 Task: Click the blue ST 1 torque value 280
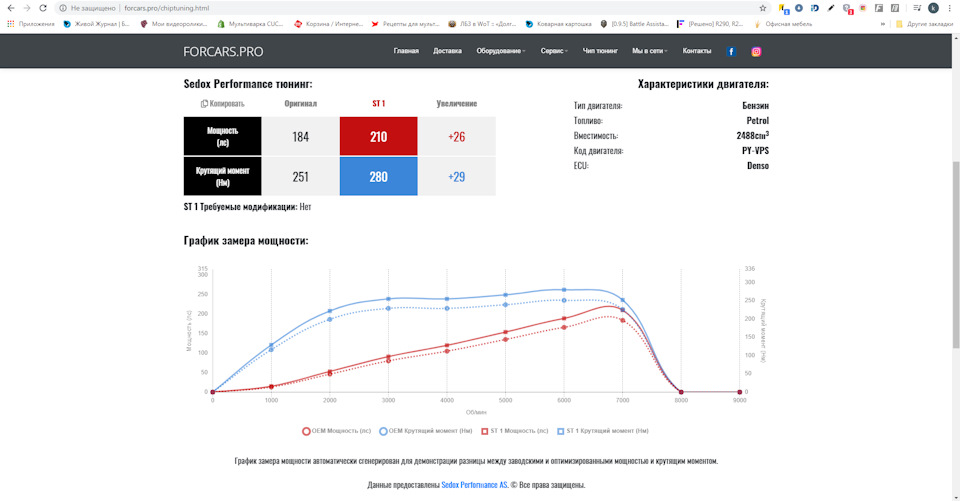coord(378,176)
